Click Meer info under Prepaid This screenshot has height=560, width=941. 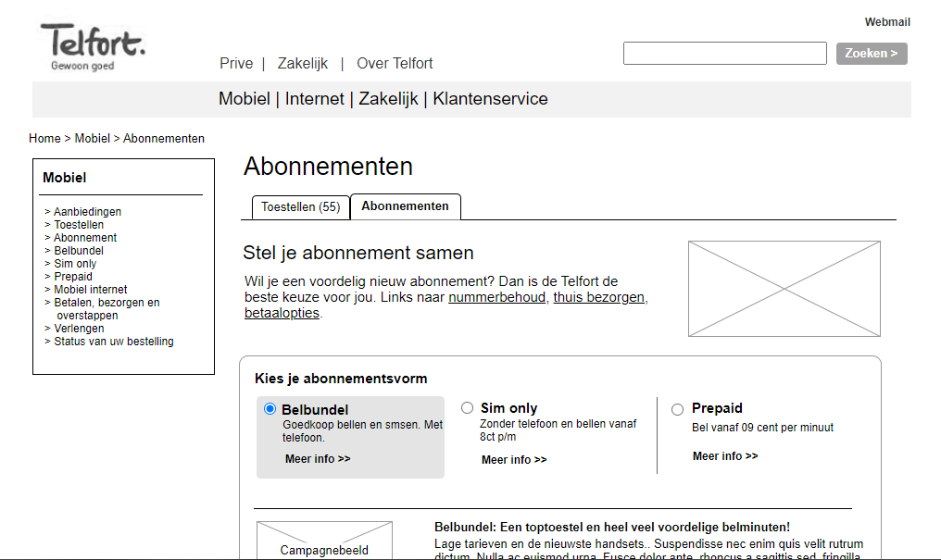tap(725, 456)
